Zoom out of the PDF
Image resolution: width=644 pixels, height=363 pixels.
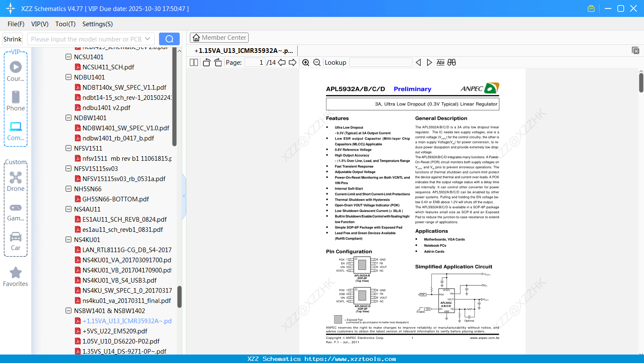[x=317, y=63]
